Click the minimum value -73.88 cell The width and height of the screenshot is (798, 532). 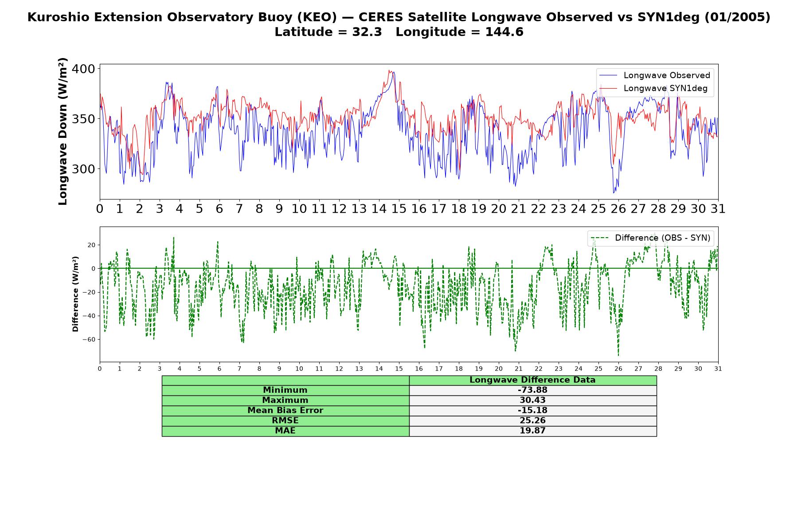click(533, 390)
